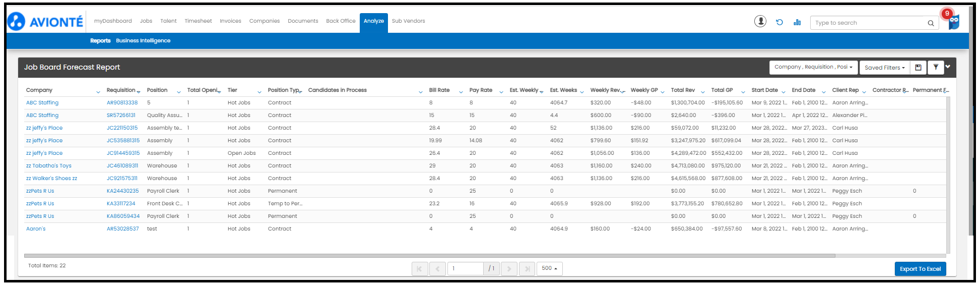Open the Total Rev column filter arrow
980x287 pixels.
pyautogui.click(x=703, y=92)
